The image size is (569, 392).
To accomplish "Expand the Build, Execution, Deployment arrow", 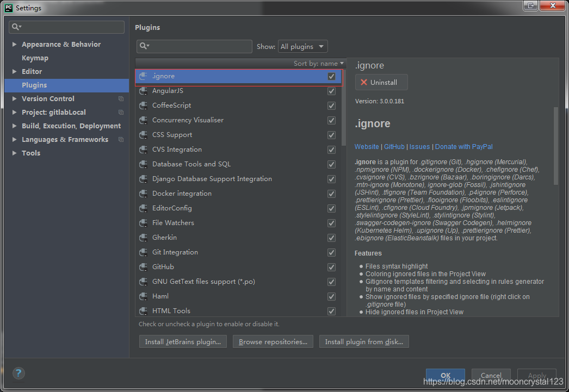I will (x=14, y=126).
